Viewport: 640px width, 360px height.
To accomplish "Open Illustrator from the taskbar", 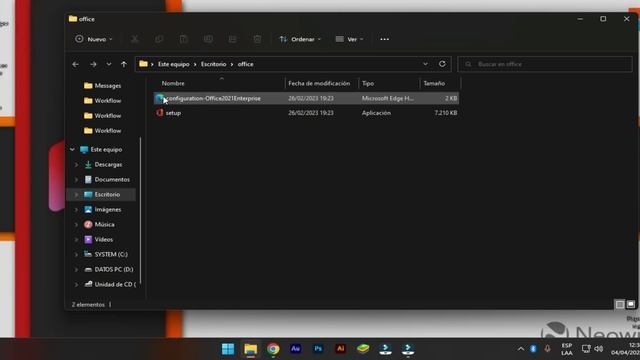I will click(340, 349).
